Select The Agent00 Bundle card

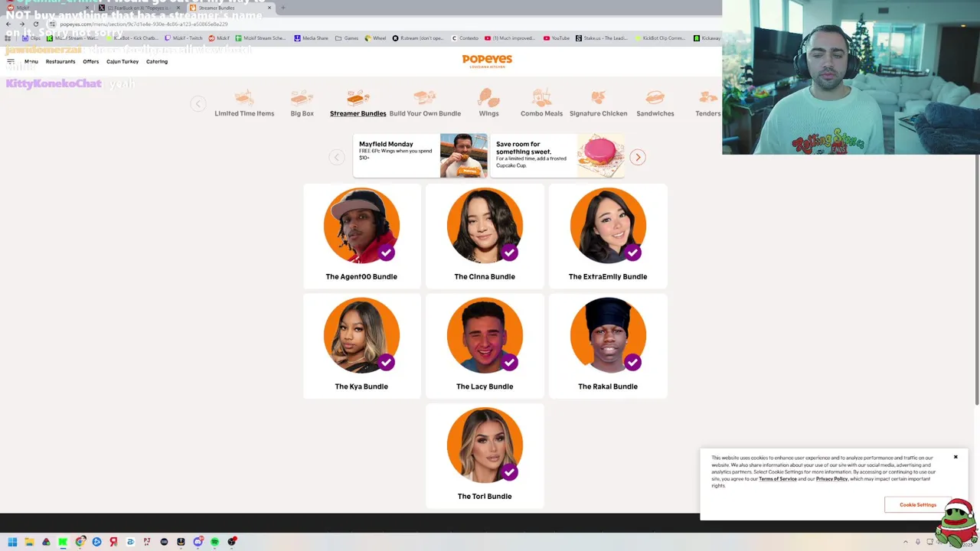point(361,236)
